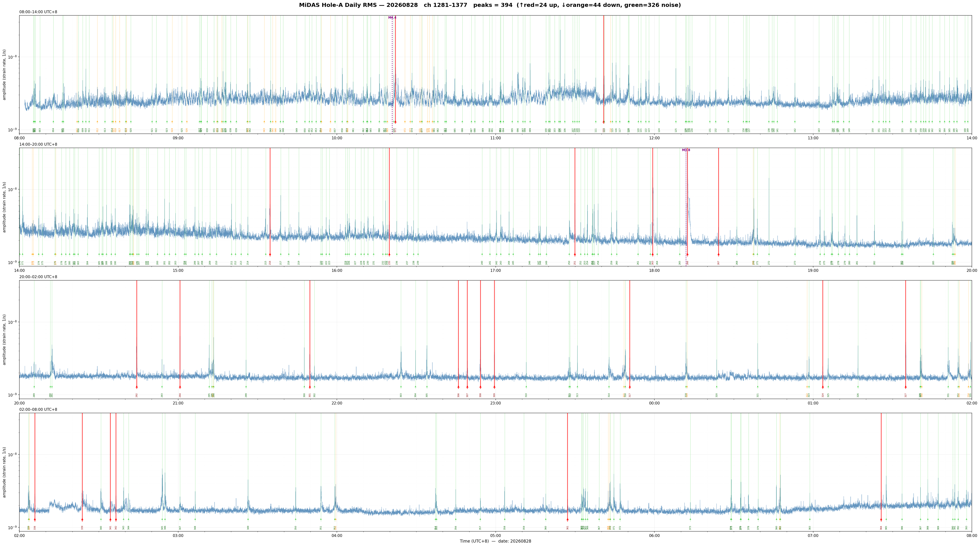Click red peak number 307

(x=467, y=395)
